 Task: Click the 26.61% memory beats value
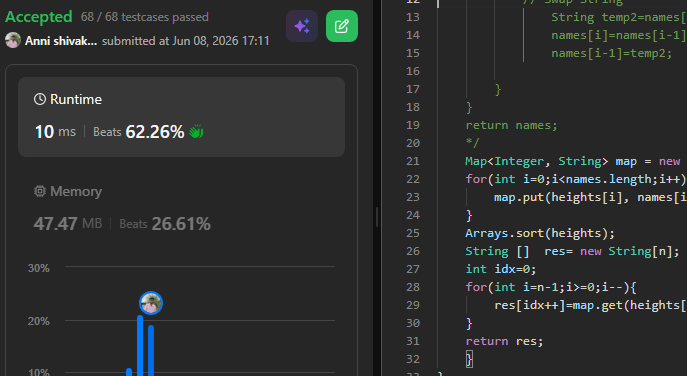pyautogui.click(x=181, y=224)
